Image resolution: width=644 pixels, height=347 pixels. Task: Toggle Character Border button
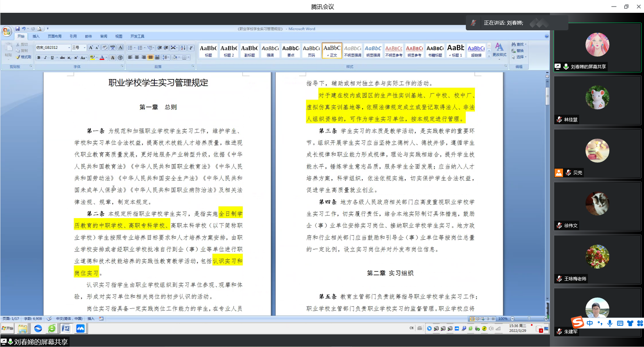(x=120, y=47)
